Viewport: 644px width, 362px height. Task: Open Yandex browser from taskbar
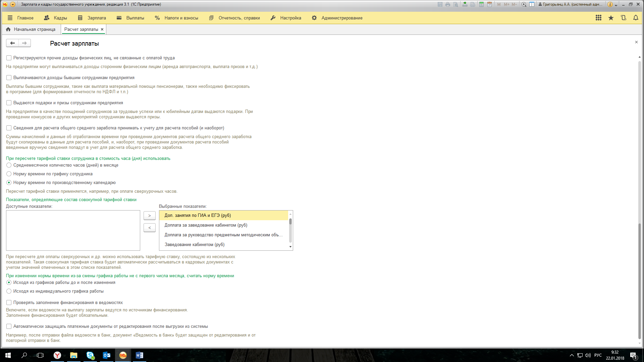click(57, 355)
